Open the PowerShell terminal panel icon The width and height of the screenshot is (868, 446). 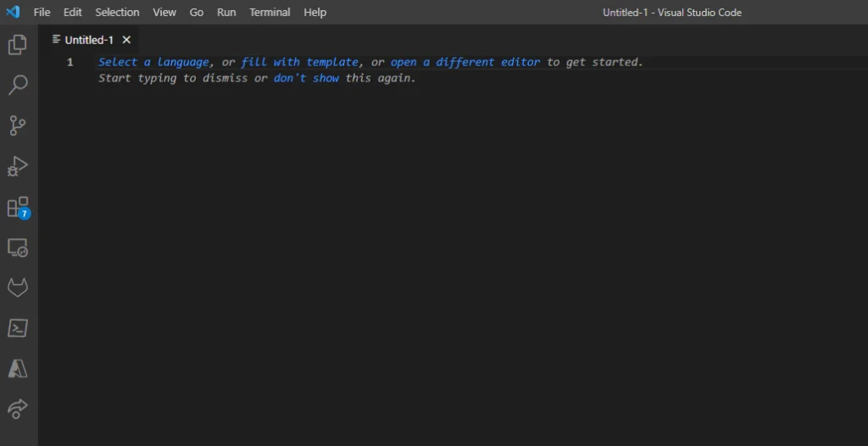click(x=17, y=328)
